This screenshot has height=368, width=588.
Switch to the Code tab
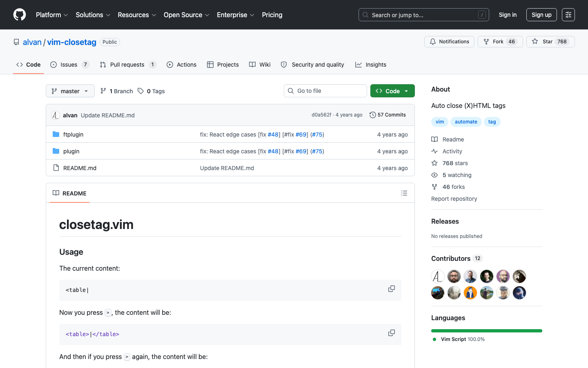pyautogui.click(x=29, y=65)
